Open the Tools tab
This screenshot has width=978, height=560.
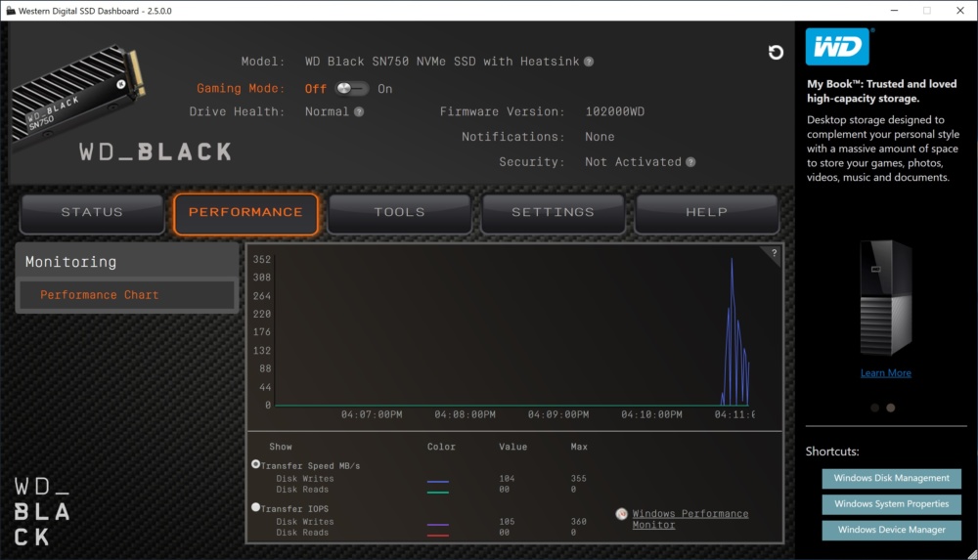coord(399,213)
